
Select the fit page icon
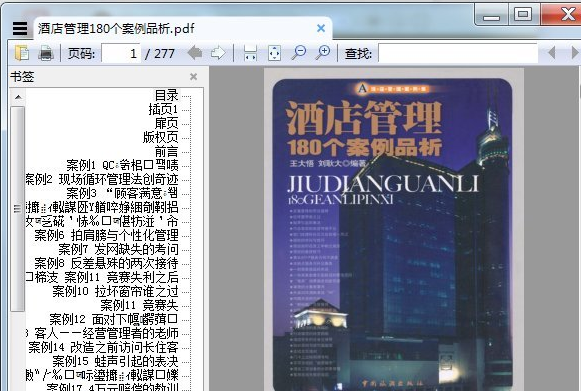tap(274, 53)
